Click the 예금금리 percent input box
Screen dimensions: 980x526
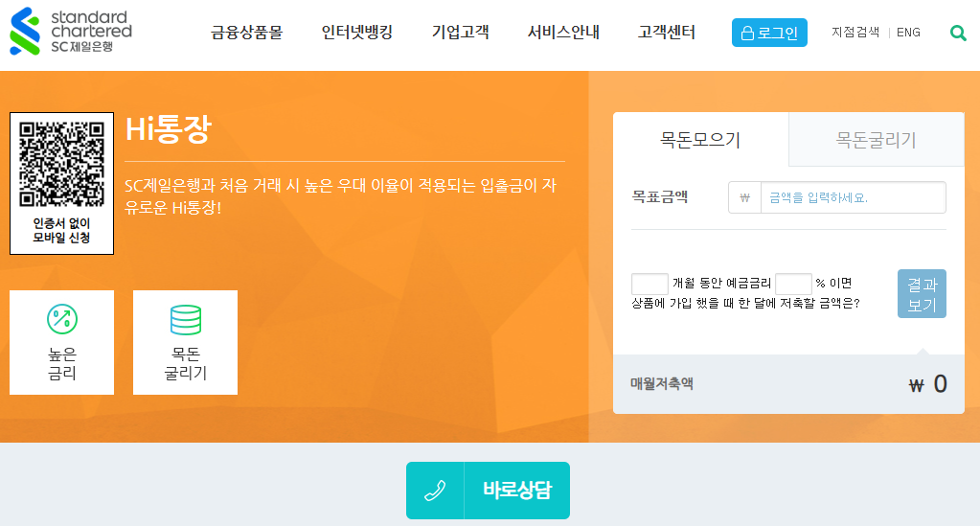tap(793, 284)
